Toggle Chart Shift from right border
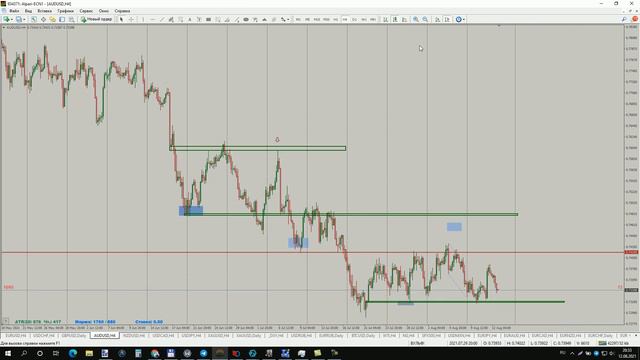This screenshot has width=640, height=360. [x=447, y=19]
